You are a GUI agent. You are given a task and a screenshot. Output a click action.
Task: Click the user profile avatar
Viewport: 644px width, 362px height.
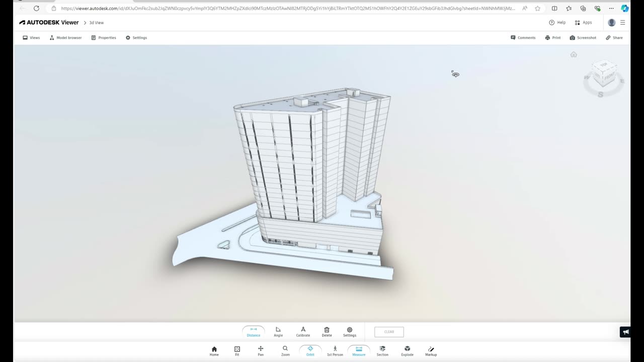click(x=612, y=23)
